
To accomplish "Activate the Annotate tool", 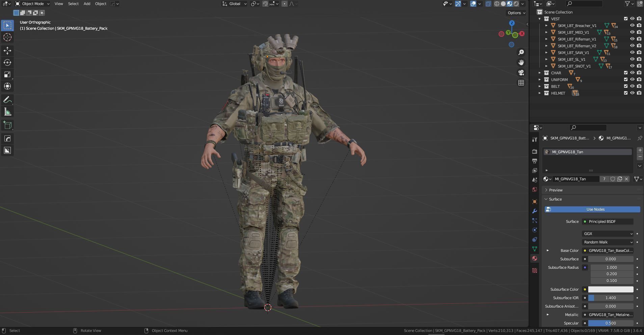I will (x=7, y=100).
